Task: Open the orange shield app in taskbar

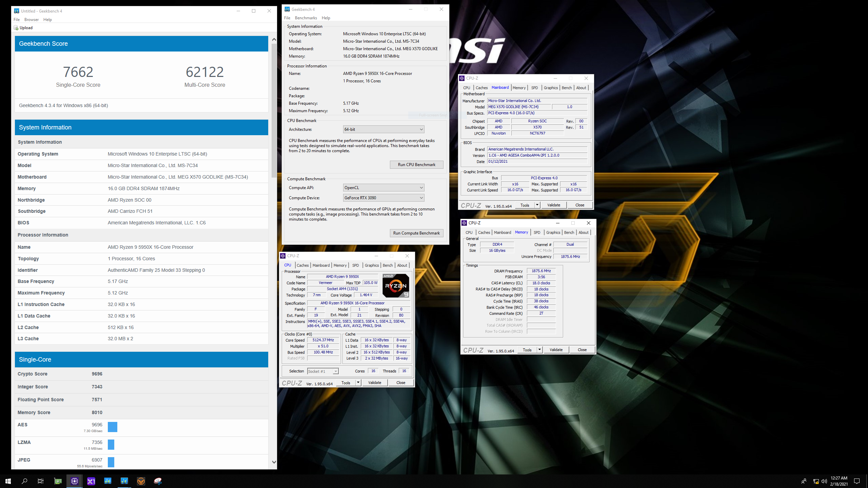Action: pos(141,481)
